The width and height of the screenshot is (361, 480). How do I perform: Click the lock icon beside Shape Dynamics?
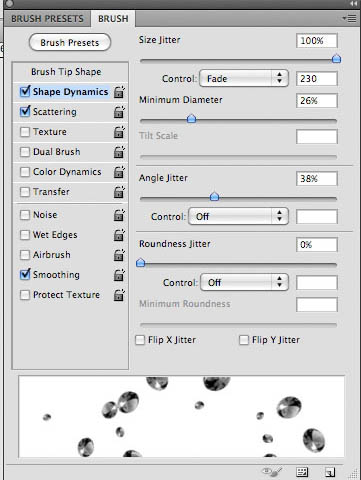pyautogui.click(x=119, y=92)
